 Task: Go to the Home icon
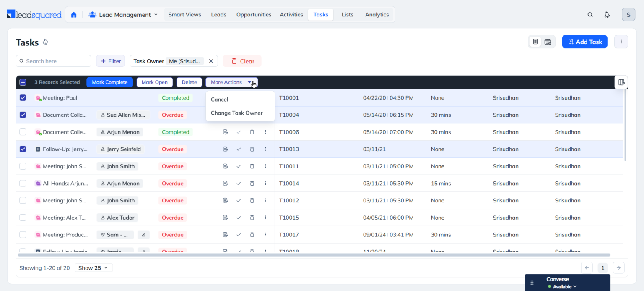[x=74, y=15]
